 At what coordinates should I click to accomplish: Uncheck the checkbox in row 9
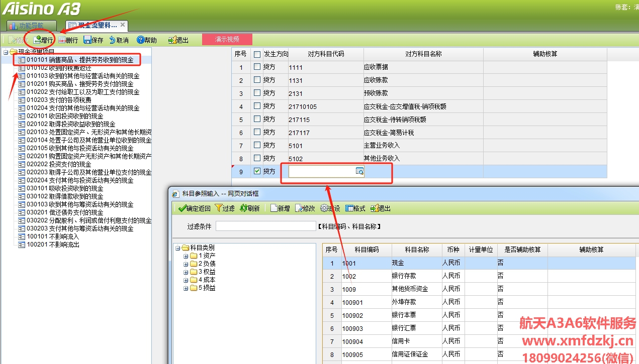pyautogui.click(x=257, y=171)
